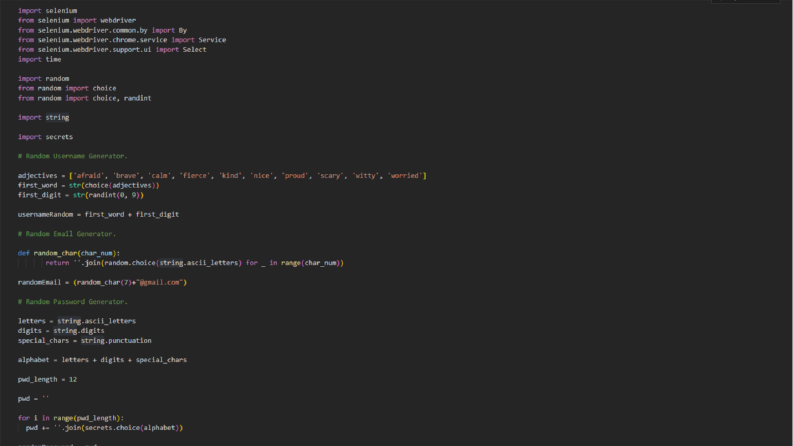Click the 'for i in range(pwd_length):' line
This screenshot has width=793, height=446.
(x=71, y=418)
